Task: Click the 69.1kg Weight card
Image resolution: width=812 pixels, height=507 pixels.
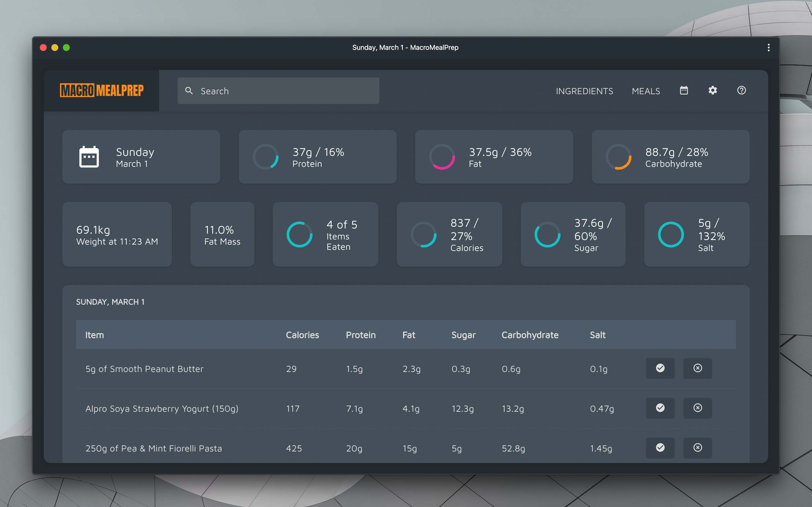Action: click(x=117, y=234)
